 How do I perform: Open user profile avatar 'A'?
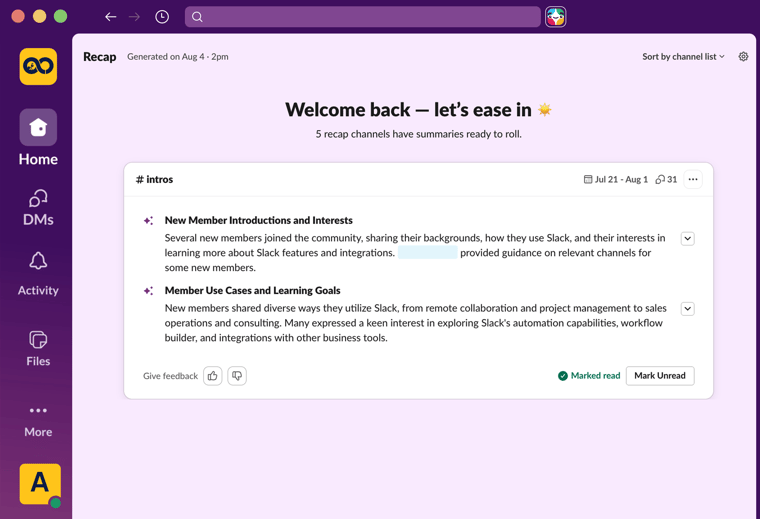40,484
